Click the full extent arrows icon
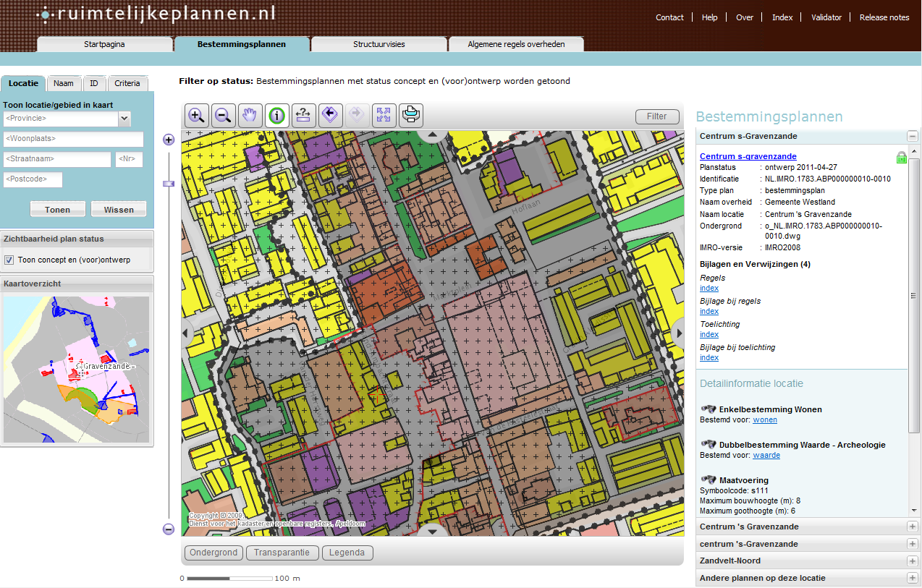 pos(384,115)
